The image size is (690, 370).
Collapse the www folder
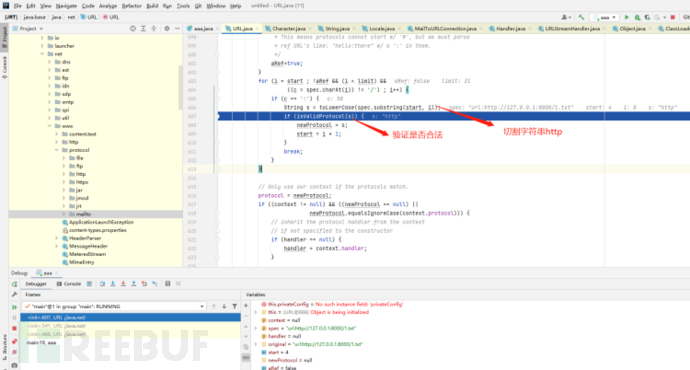pos(49,126)
